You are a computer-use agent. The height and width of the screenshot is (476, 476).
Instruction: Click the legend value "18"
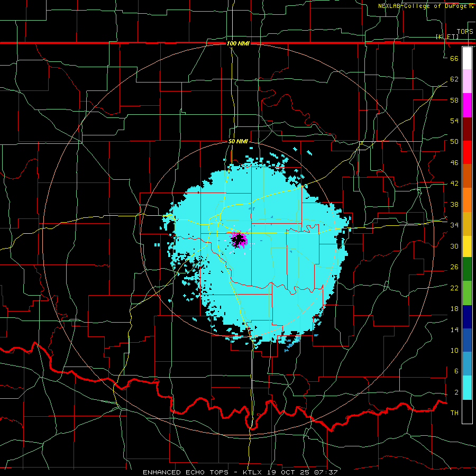(454, 309)
